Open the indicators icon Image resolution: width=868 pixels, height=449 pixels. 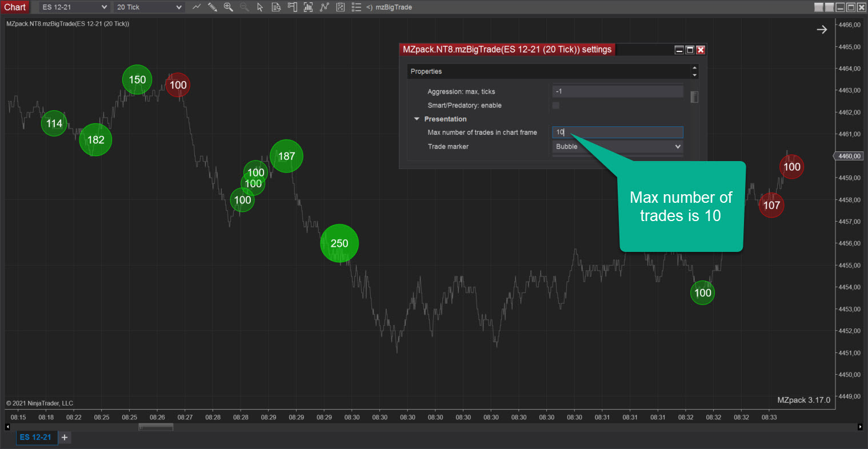point(324,7)
